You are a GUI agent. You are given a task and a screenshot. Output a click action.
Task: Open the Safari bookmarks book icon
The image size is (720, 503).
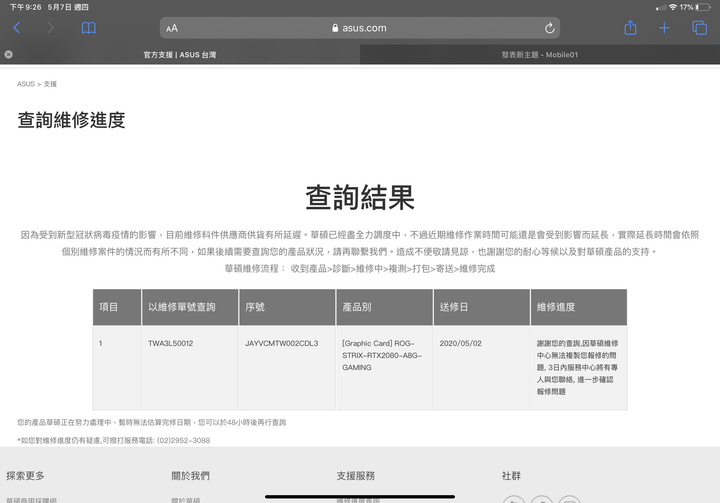[89, 28]
